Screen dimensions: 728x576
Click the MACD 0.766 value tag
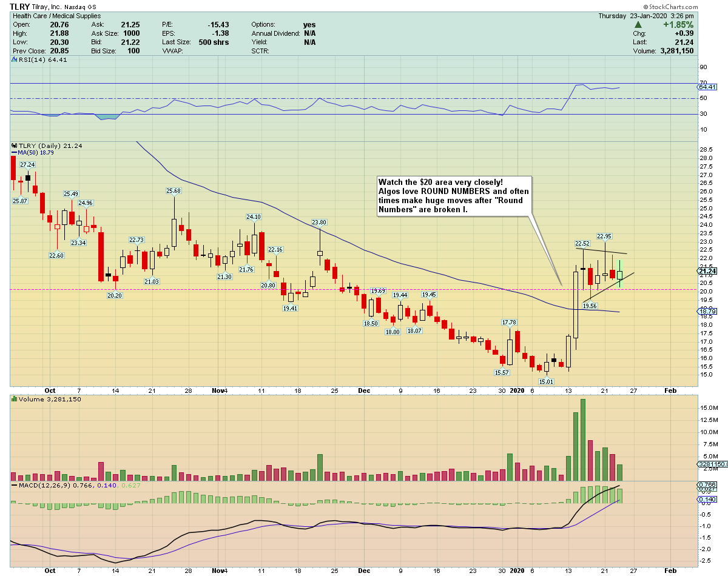pos(706,485)
